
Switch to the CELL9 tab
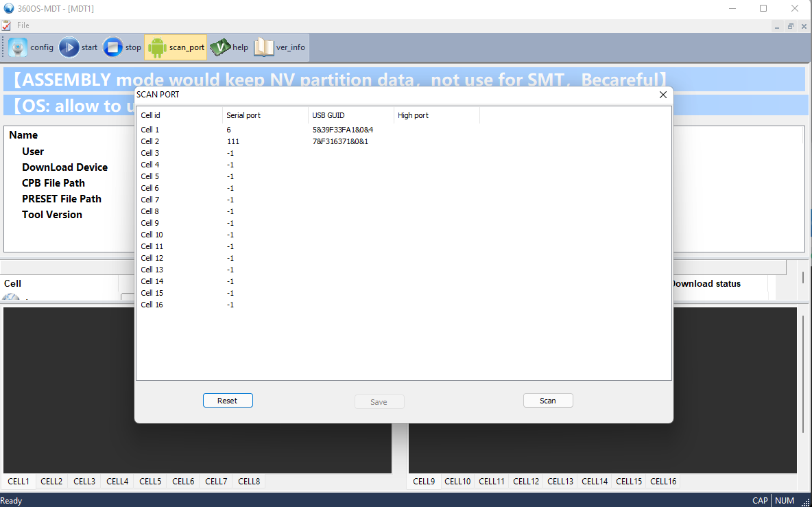coord(423,481)
